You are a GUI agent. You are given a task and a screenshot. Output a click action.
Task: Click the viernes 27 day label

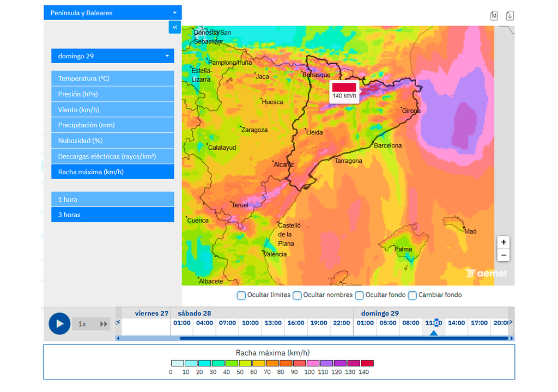click(151, 314)
